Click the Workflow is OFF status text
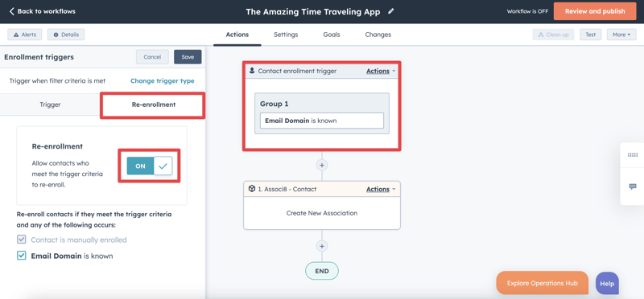This screenshot has height=299, width=644. [527, 11]
